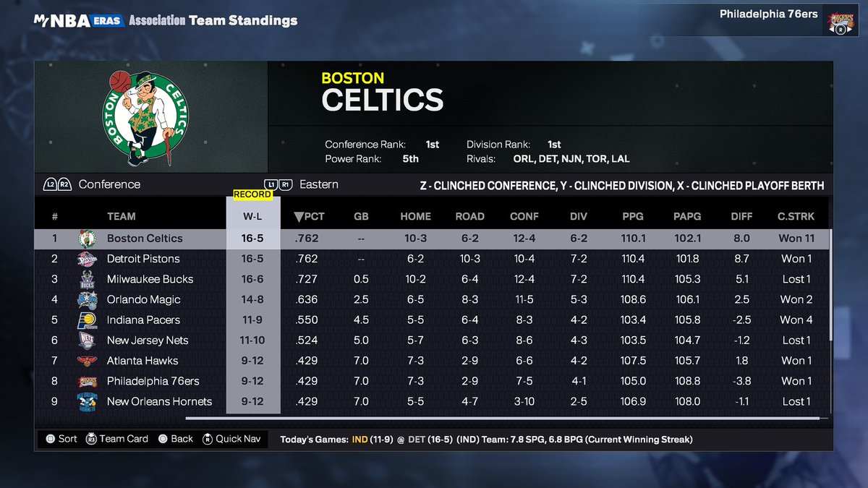This screenshot has width=868, height=488.
Task: Click the Milwaukee Bucks team logo
Action: click(x=87, y=279)
